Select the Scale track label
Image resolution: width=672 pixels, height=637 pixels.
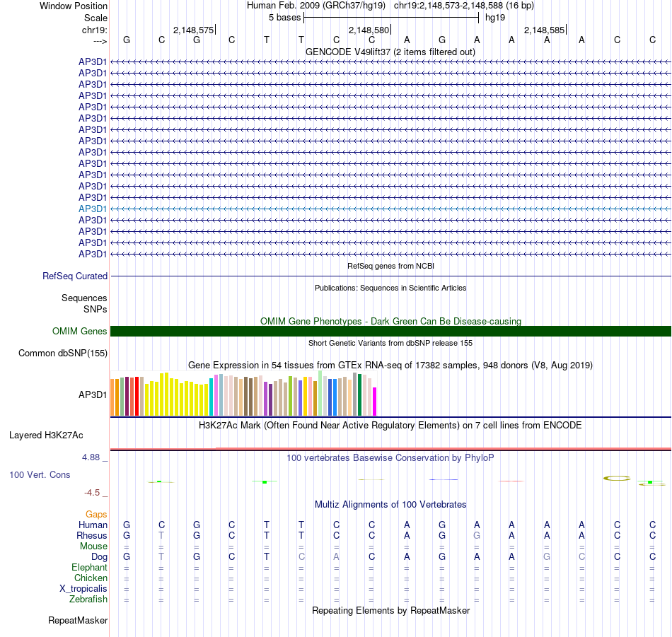click(x=95, y=18)
